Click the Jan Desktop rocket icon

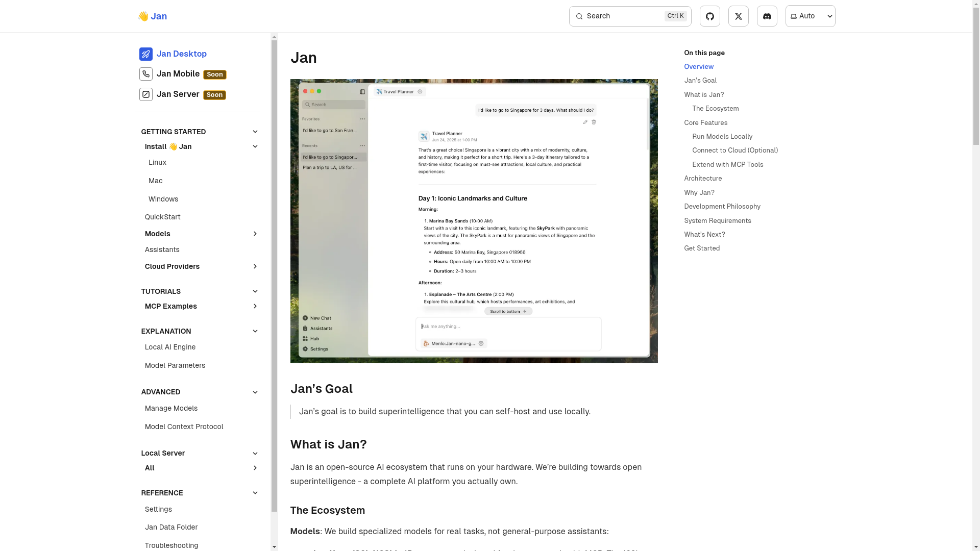pyautogui.click(x=145, y=54)
